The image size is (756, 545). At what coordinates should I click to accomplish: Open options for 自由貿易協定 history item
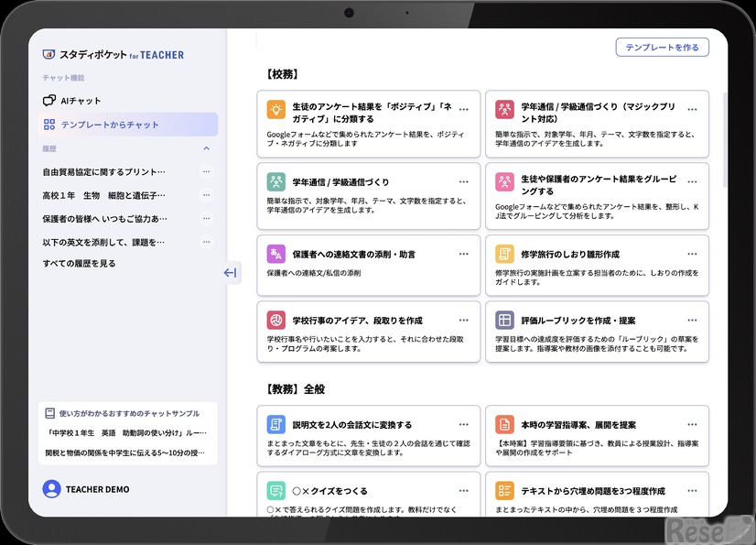[206, 171]
